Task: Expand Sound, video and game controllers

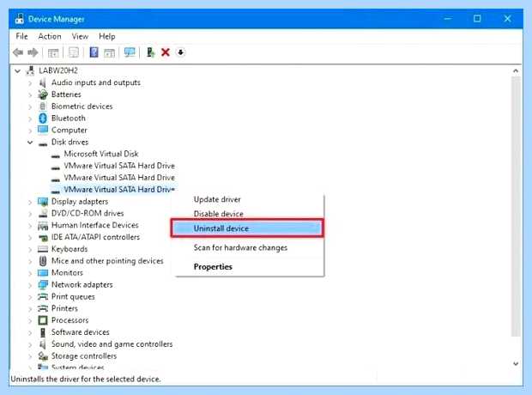Action: [30, 344]
